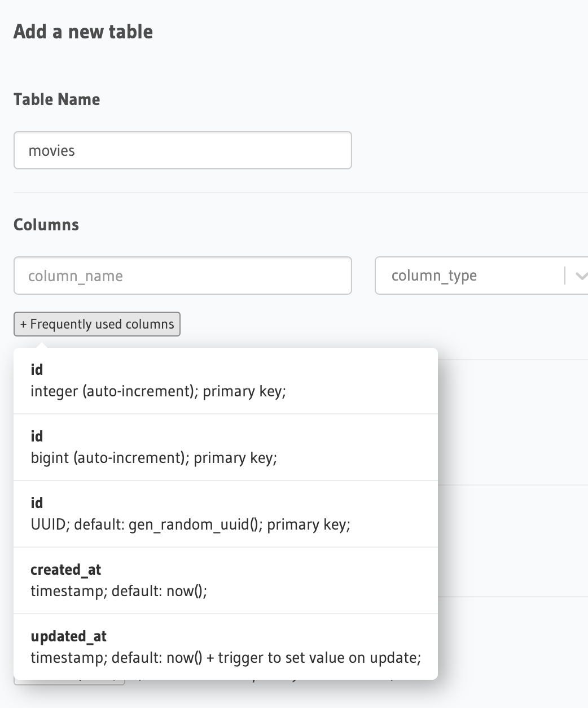Click the bold 'created_at' title
This screenshot has width=588, height=708.
click(65, 570)
